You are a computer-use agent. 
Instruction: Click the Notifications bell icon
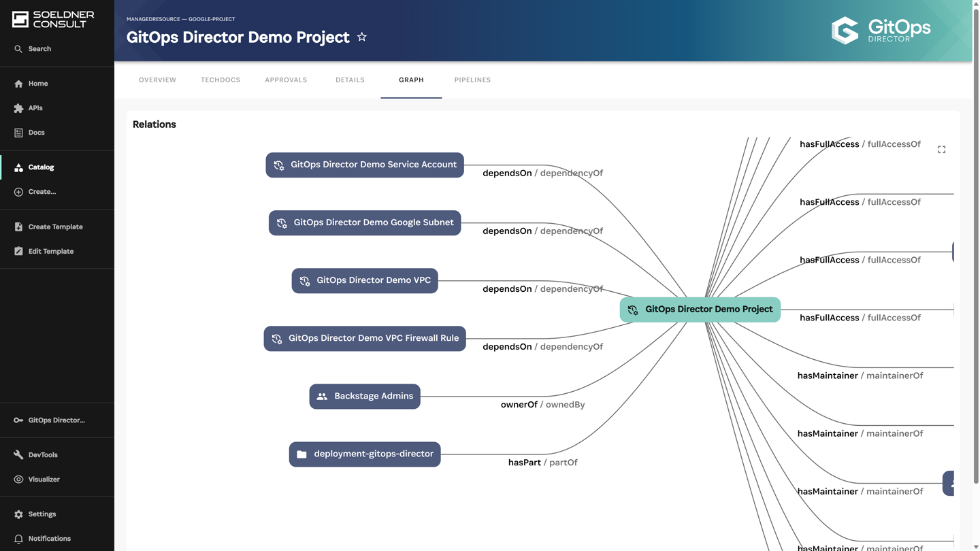18,539
